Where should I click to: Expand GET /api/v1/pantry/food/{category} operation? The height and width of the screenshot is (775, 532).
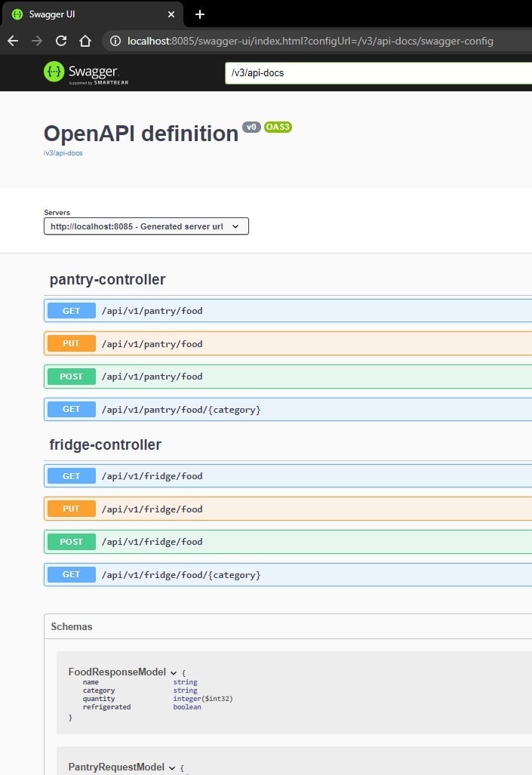pyautogui.click(x=288, y=409)
